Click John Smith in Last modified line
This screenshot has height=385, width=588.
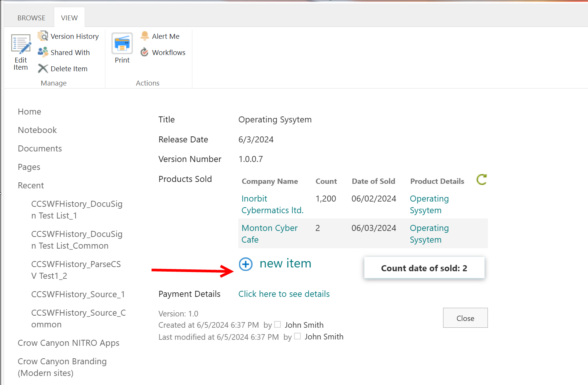pos(324,337)
